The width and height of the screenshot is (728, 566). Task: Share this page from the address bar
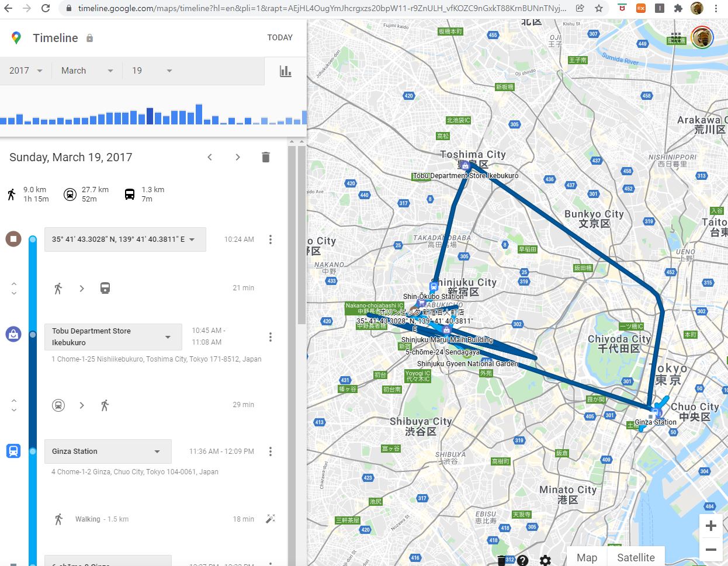(580, 9)
